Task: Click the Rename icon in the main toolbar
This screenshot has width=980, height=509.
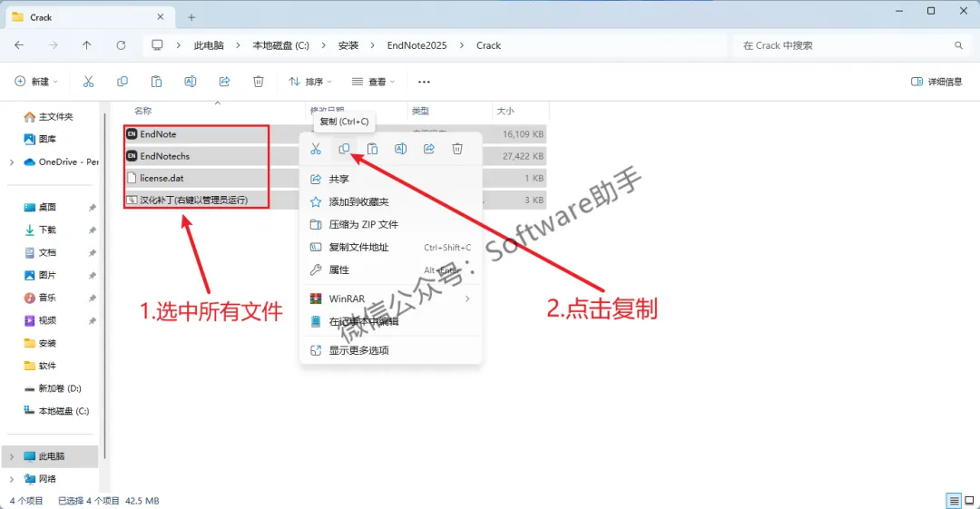Action: coord(190,82)
